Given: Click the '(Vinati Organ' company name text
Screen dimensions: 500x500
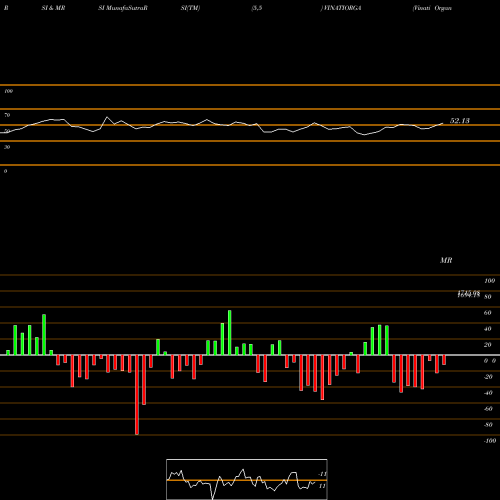Looking at the screenshot, I should [432, 8].
